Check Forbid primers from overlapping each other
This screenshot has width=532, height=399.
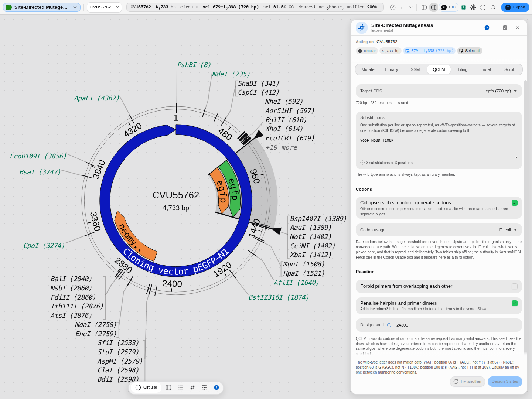[515, 286]
